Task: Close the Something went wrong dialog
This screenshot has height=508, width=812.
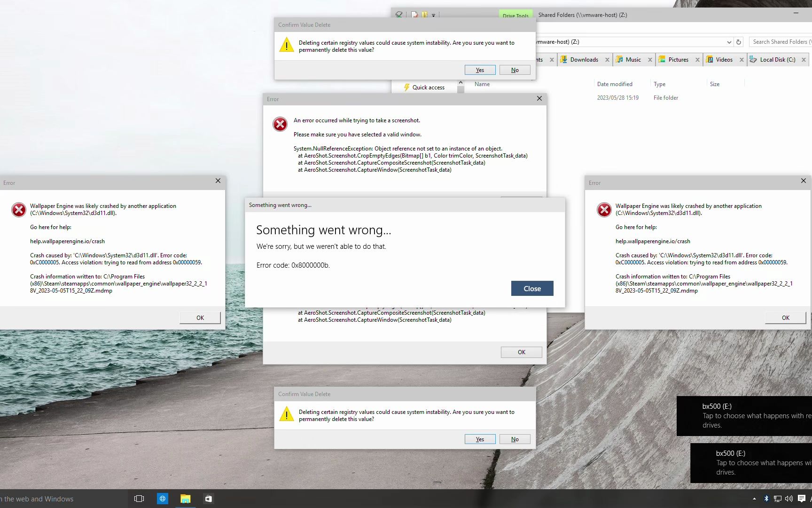Action: [532, 289]
